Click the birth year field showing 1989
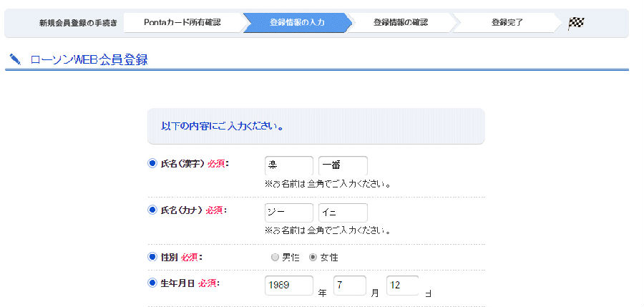 pyautogui.click(x=288, y=285)
